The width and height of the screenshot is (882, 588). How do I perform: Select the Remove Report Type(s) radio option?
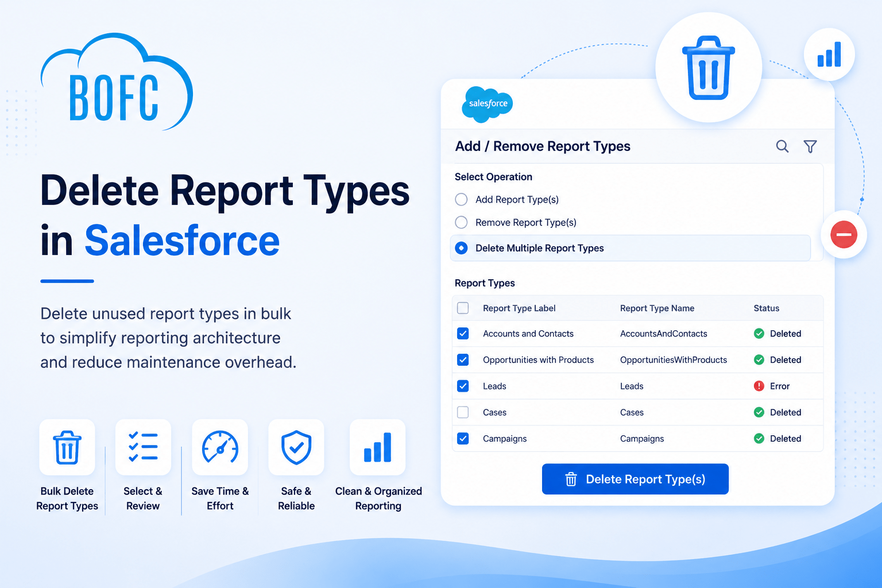[x=461, y=222]
